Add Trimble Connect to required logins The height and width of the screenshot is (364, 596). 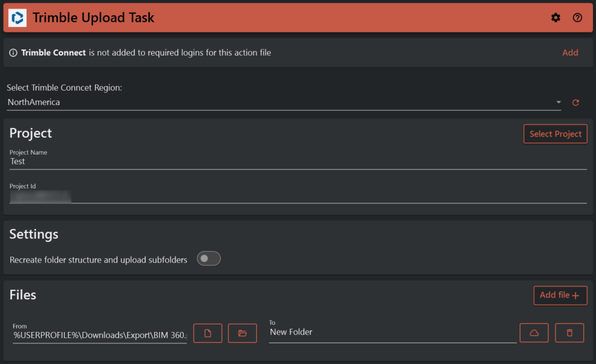pyautogui.click(x=570, y=53)
